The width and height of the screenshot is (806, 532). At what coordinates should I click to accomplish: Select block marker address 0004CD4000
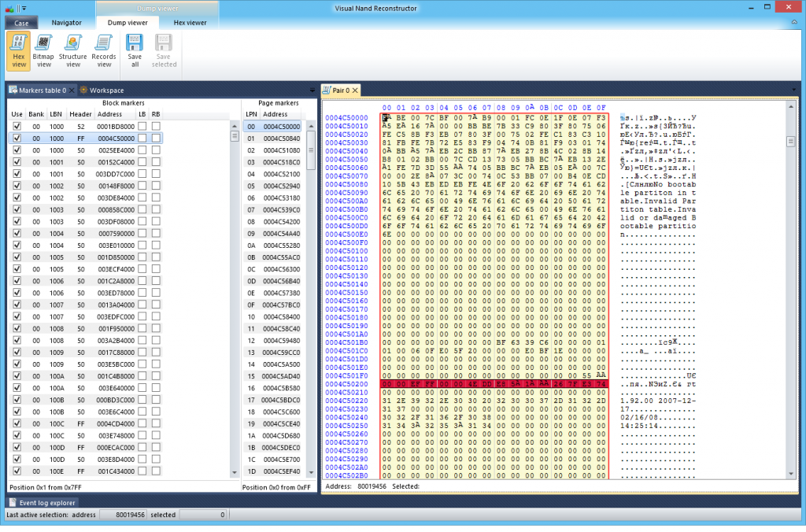point(116,423)
